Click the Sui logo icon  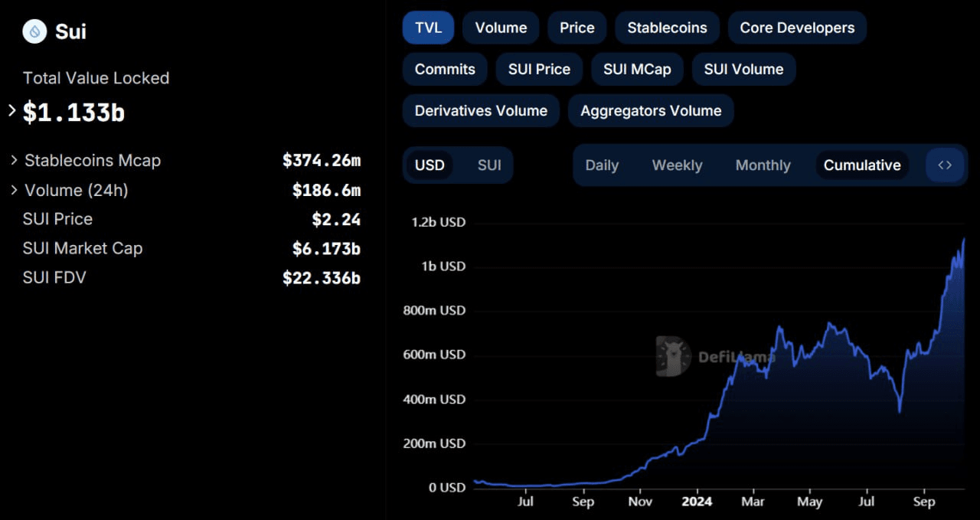click(x=35, y=31)
